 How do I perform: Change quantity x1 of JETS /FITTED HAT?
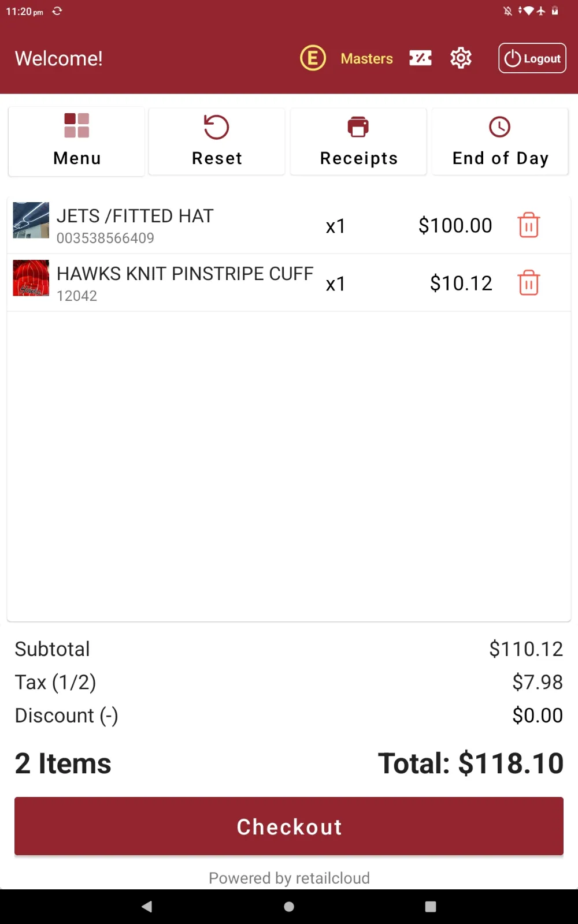click(x=335, y=226)
